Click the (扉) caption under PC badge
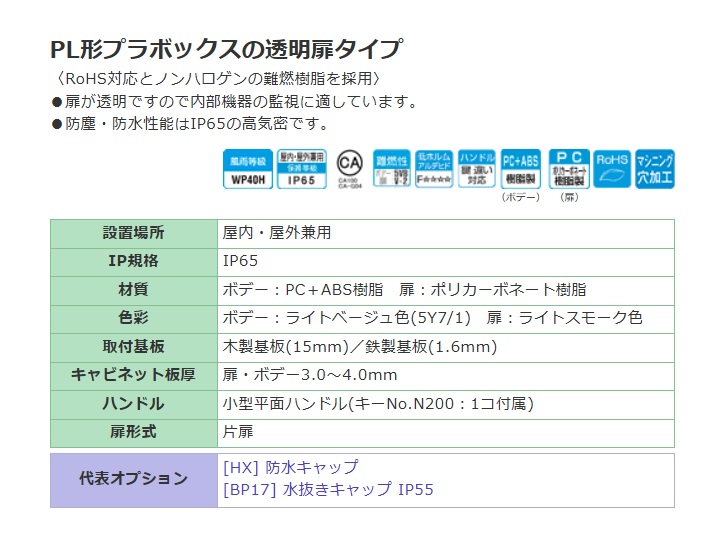 569,197
